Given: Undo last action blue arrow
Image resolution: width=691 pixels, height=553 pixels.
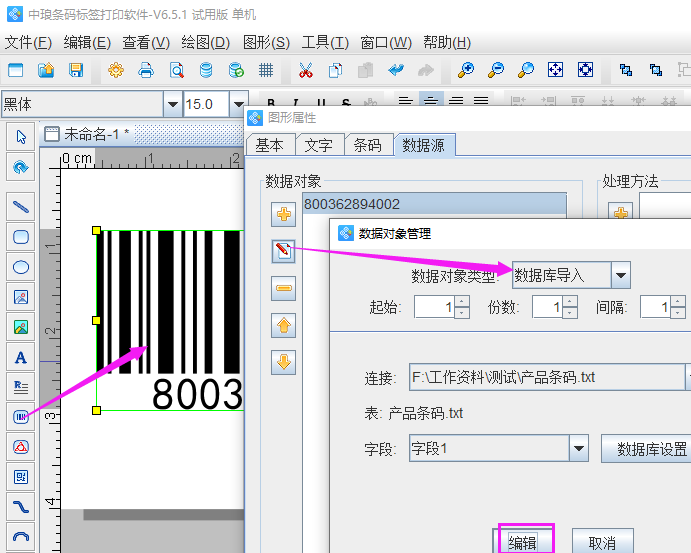Looking at the screenshot, I should tap(396, 70).
